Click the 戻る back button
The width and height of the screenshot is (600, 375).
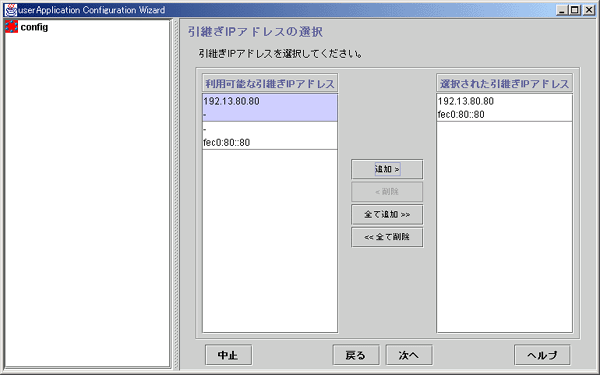(356, 355)
